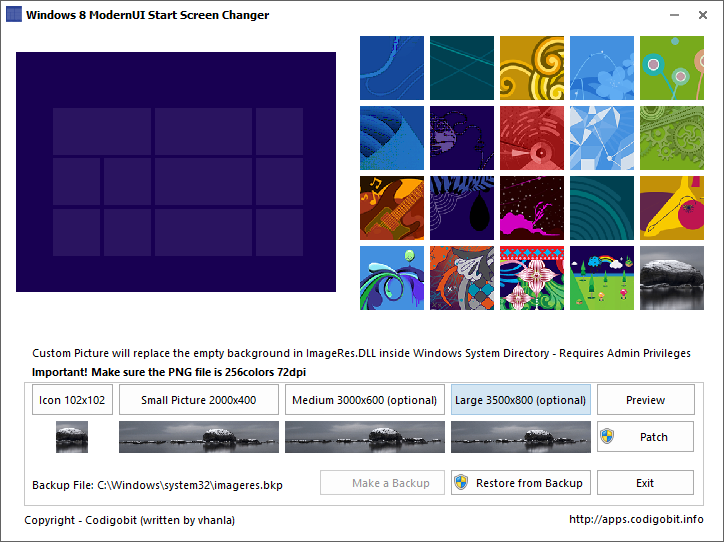Click the Icon 102x102 button

point(72,400)
